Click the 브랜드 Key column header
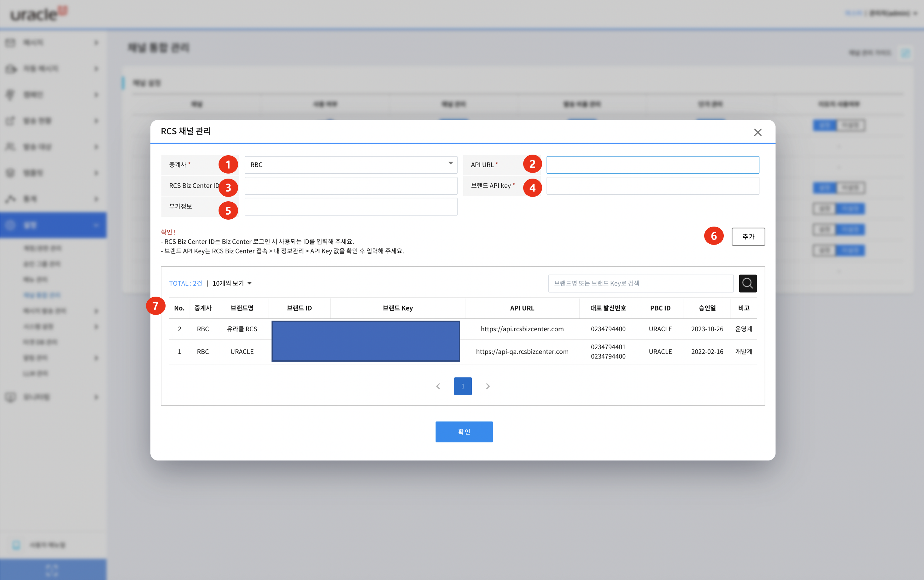The height and width of the screenshot is (580, 924). (397, 308)
